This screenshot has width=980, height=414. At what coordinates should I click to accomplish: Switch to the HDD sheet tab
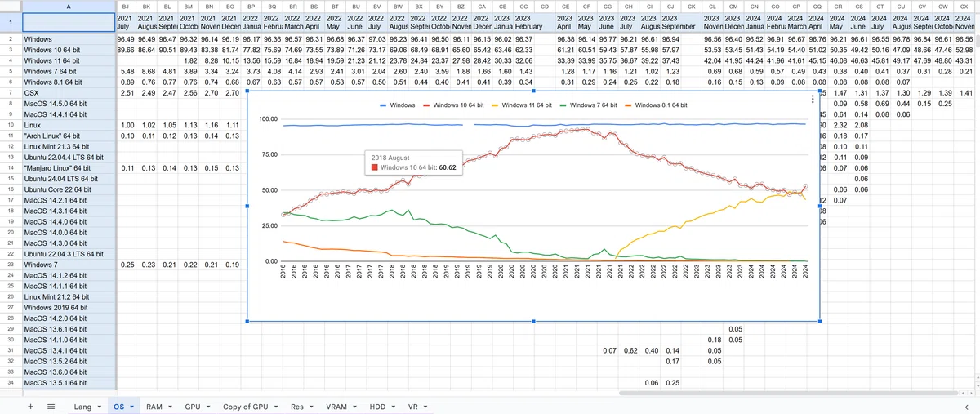click(x=376, y=406)
